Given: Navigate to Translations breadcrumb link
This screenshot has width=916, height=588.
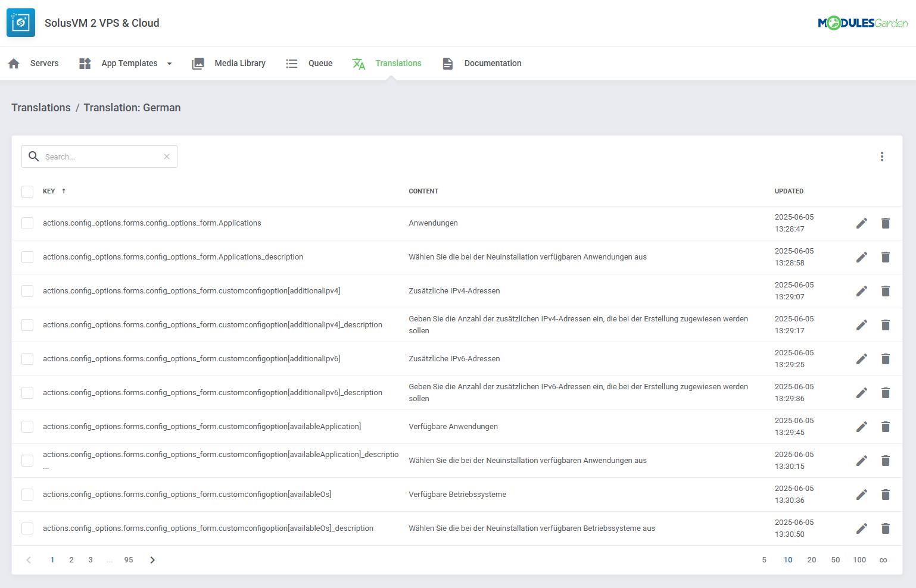Looking at the screenshot, I should click(41, 108).
